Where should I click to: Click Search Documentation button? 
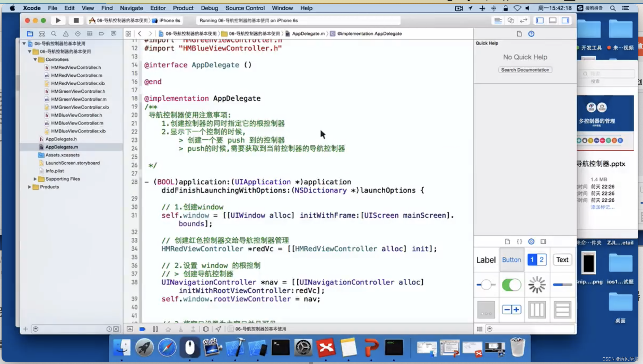tap(525, 70)
